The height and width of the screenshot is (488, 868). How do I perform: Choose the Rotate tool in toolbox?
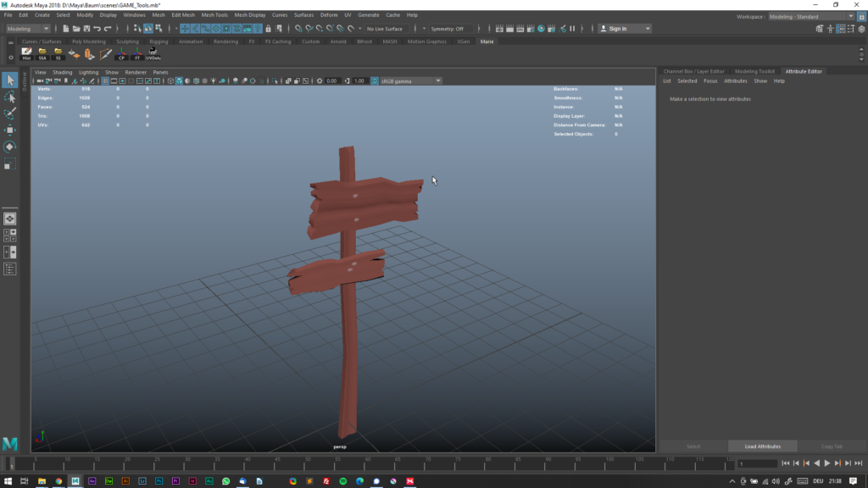[10, 147]
